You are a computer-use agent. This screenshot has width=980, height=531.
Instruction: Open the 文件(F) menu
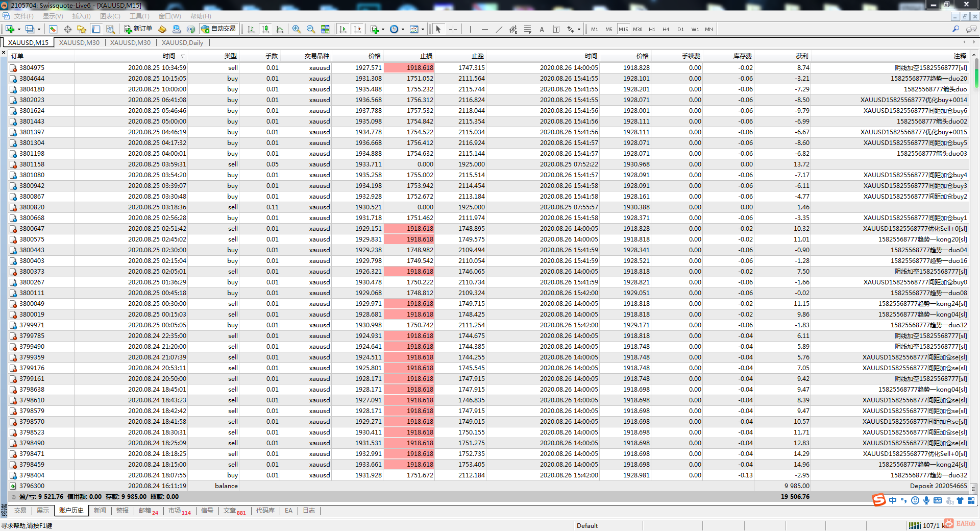click(24, 16)
